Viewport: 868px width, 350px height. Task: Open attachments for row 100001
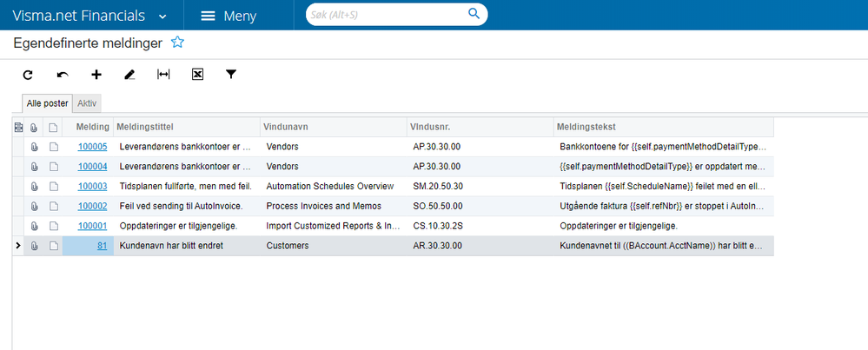click(x=34, y=226)
